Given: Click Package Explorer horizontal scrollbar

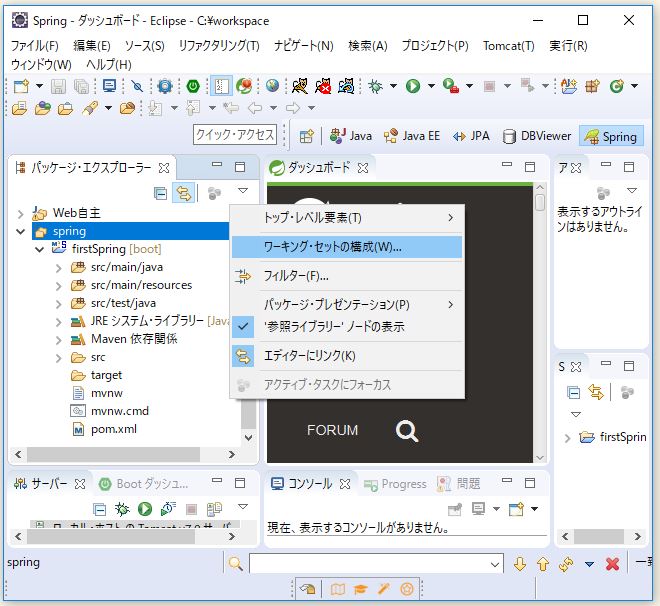Looking at the screenshot, I should [113, 454].
